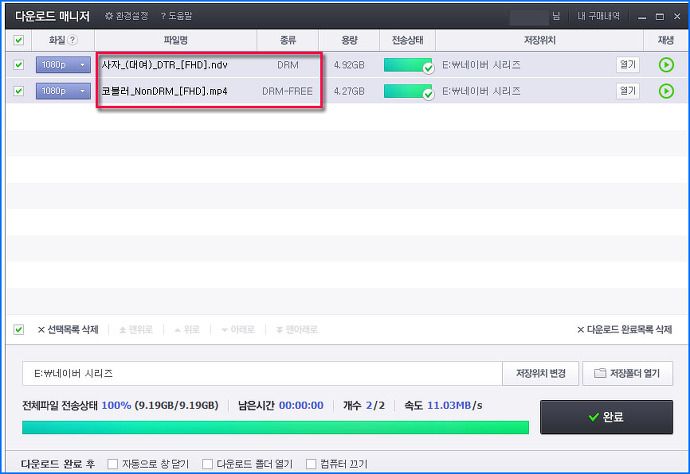Open 환경설정 settings gear
The width and height of the screenshot is (690, 474).
coord(126,16)
